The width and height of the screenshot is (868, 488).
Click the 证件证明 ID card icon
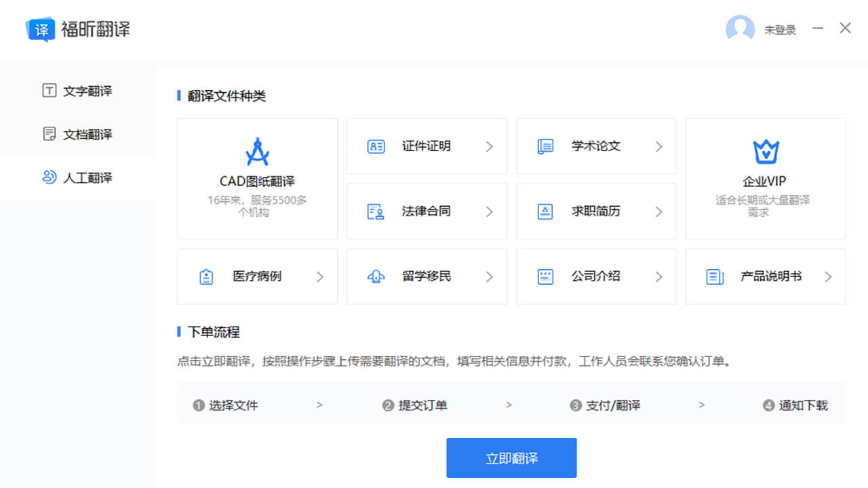(x=376, y=146)
